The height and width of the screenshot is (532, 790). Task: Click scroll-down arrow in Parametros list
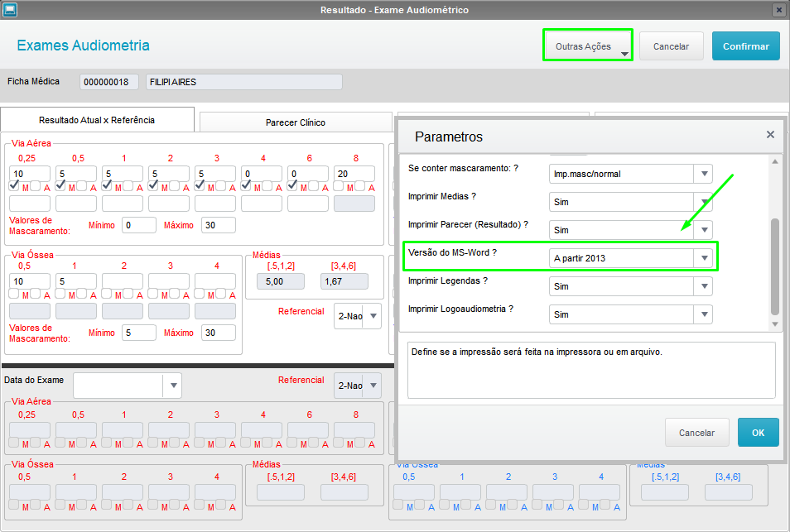coord(775,324)
